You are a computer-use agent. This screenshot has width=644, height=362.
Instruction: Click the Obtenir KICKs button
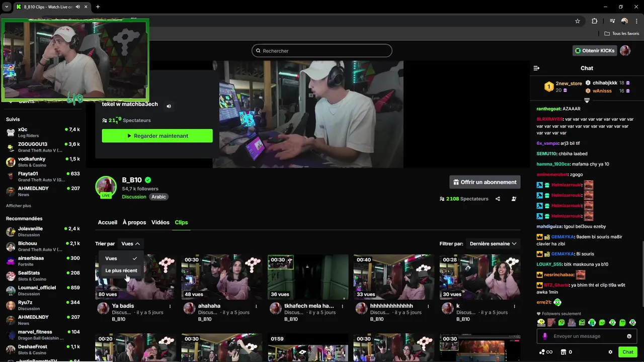595,51
